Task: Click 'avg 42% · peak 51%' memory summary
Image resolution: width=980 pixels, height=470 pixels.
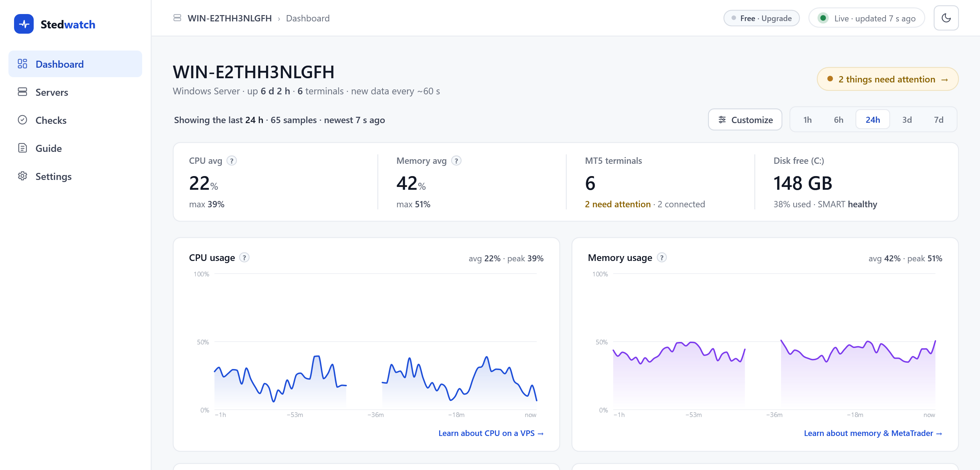Action: tap(905, 258)
